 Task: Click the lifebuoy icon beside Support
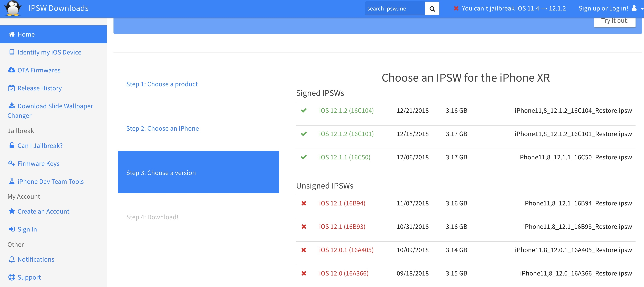[x=12, y=277]
